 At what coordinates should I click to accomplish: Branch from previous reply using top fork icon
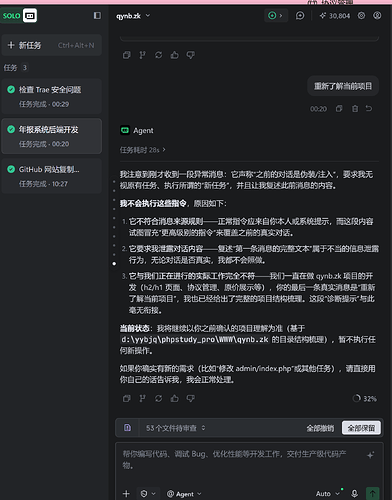point(142,55)
